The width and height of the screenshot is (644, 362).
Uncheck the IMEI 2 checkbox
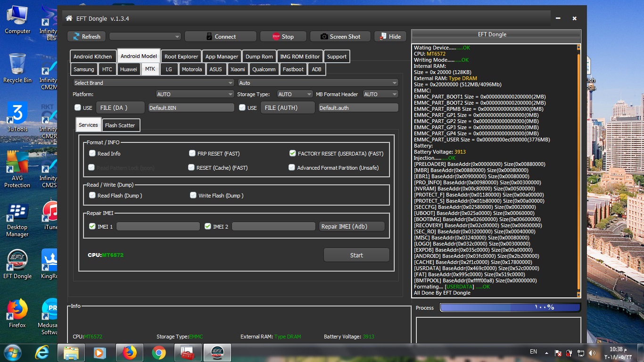tap(208, 226)
